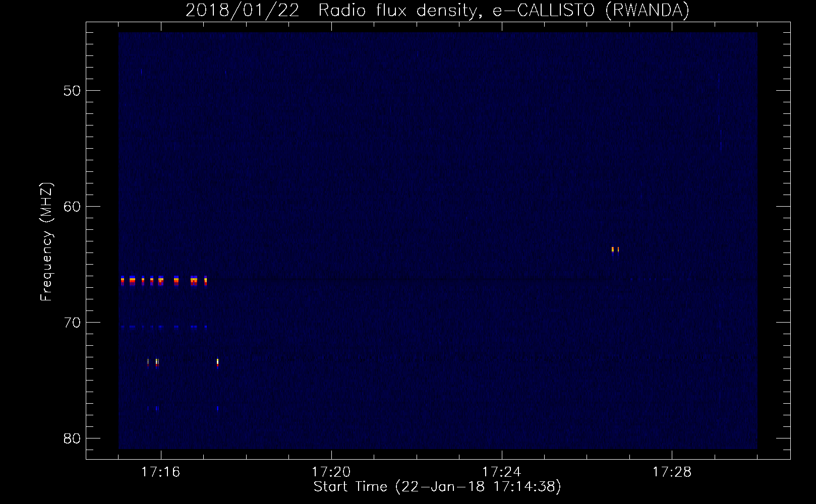
Task: Click the 17:20 time tick label
Action: (331, 472)
